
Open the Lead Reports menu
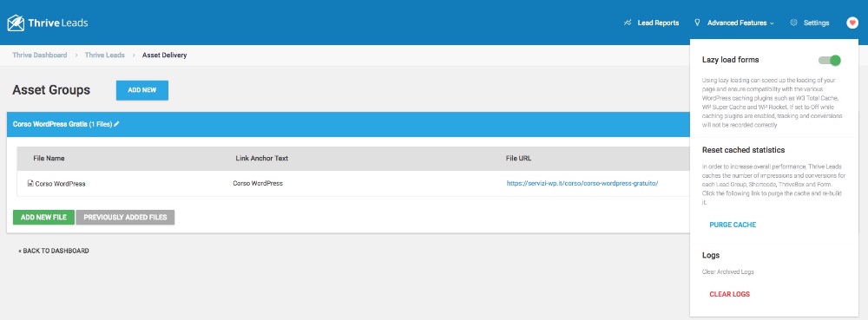pos(658,23)
